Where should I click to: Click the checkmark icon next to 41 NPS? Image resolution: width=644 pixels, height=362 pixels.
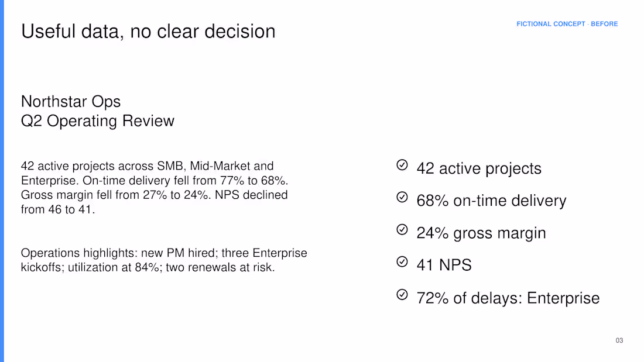tap(402, 261)
